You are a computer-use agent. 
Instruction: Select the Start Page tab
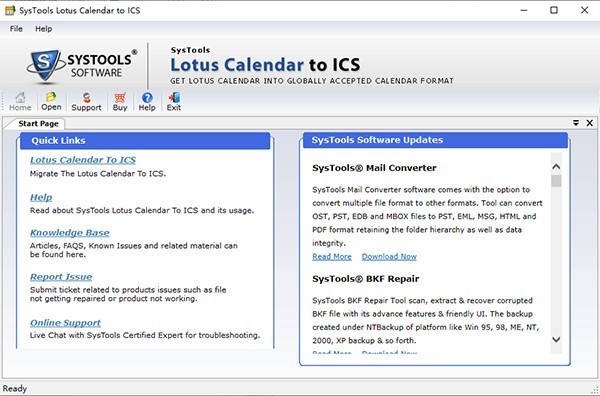tap(38, 124)
